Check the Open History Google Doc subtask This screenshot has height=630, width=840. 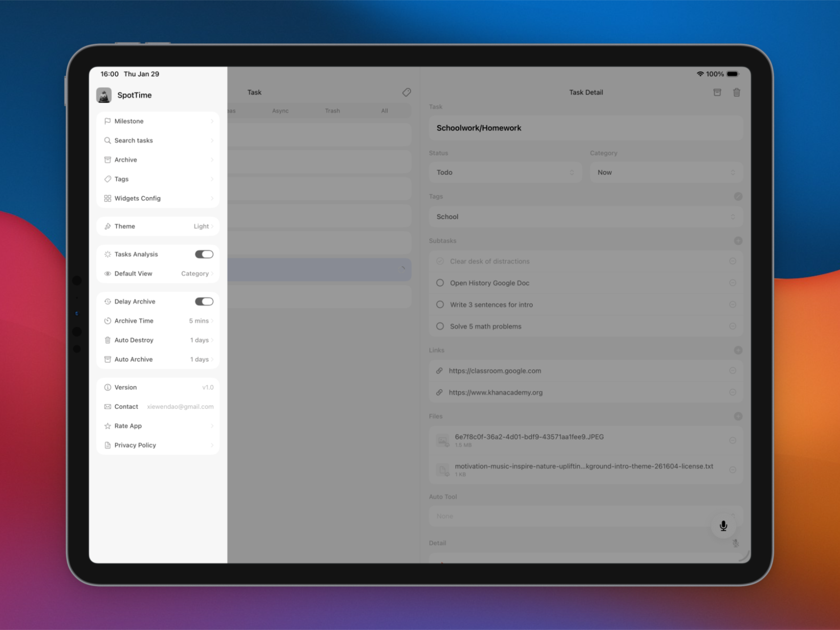coord(440,283)
